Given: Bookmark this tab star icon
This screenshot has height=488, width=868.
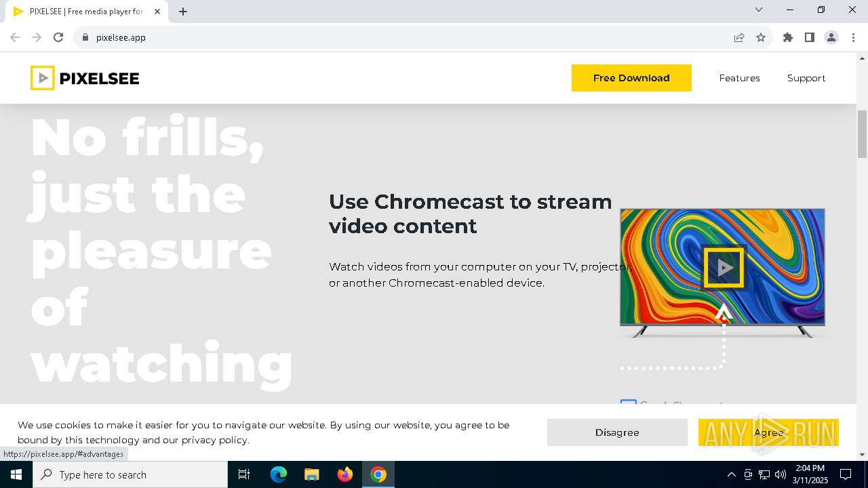Looking at the screenshot, I should point(761,37).
